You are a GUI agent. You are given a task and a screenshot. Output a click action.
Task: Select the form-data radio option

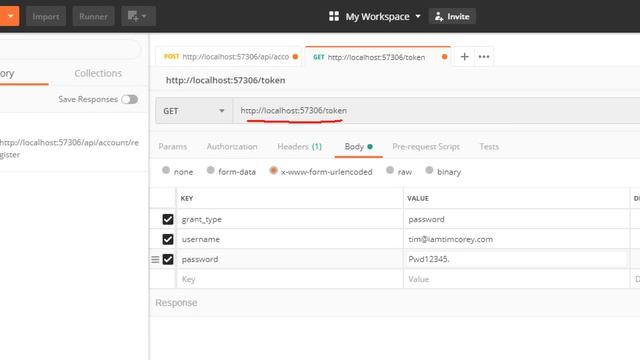(x=210, y=170)
